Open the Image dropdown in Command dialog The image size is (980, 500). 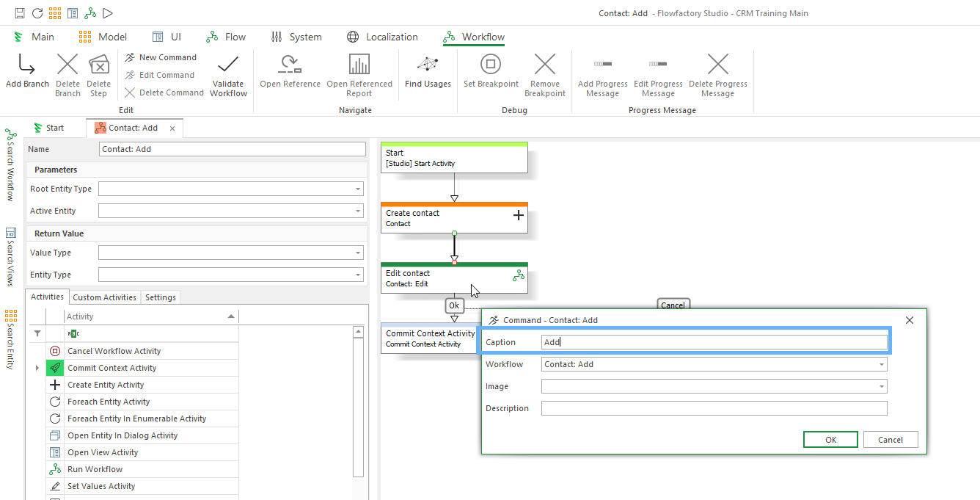(x=881, y=386)
